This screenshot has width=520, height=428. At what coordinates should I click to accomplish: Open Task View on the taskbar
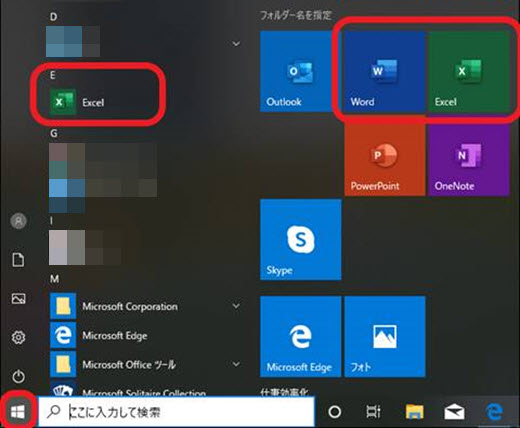tap(373, 412)
